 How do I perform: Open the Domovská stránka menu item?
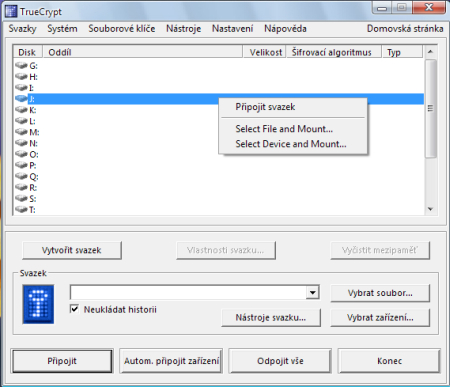(405, 29)
